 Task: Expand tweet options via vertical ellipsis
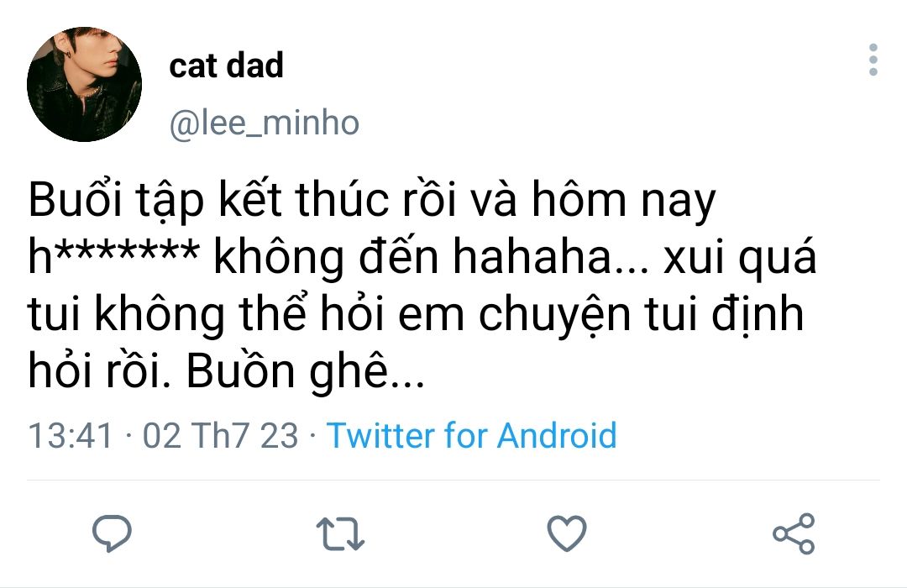(873, 61)
